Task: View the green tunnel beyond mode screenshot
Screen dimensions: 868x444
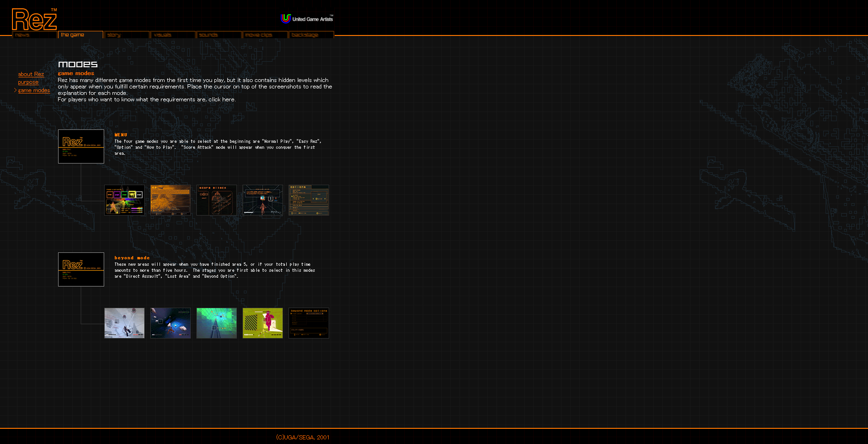Action: click(x=217, y=323)
